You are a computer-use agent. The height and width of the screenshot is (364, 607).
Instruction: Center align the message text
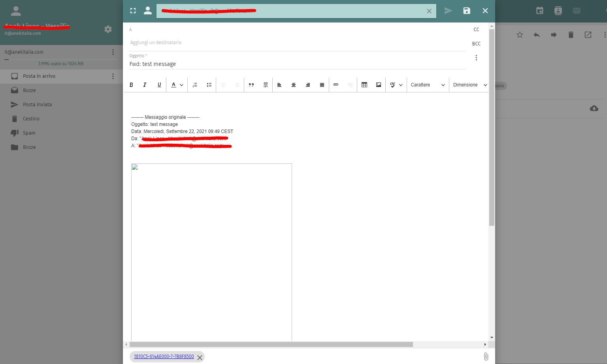294,85
